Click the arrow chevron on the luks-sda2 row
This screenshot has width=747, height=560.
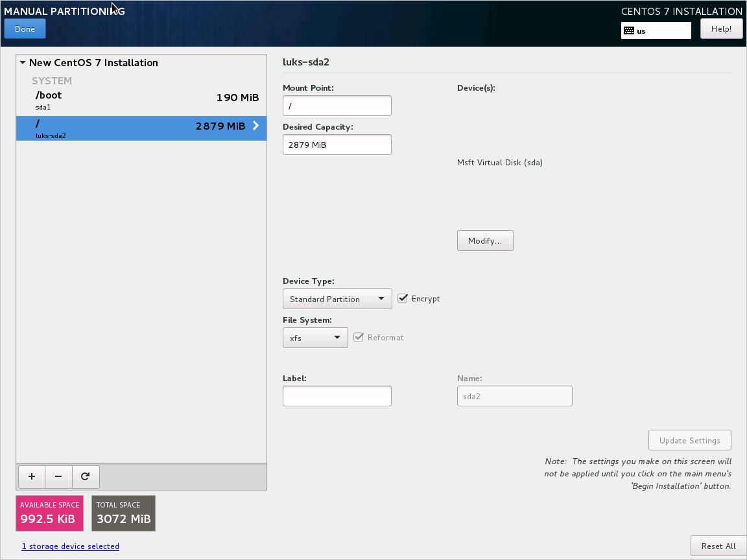[x=255, y=126]
